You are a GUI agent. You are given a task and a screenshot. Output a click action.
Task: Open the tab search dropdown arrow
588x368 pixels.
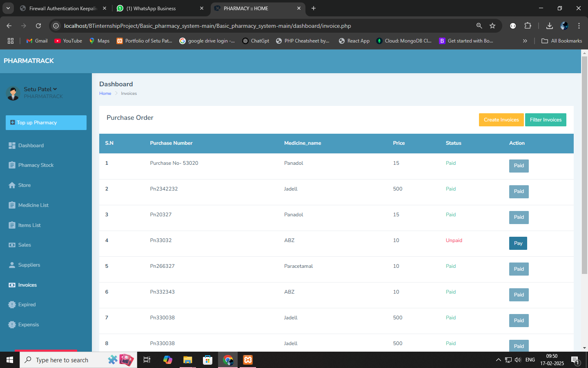[x=8, y=8]
